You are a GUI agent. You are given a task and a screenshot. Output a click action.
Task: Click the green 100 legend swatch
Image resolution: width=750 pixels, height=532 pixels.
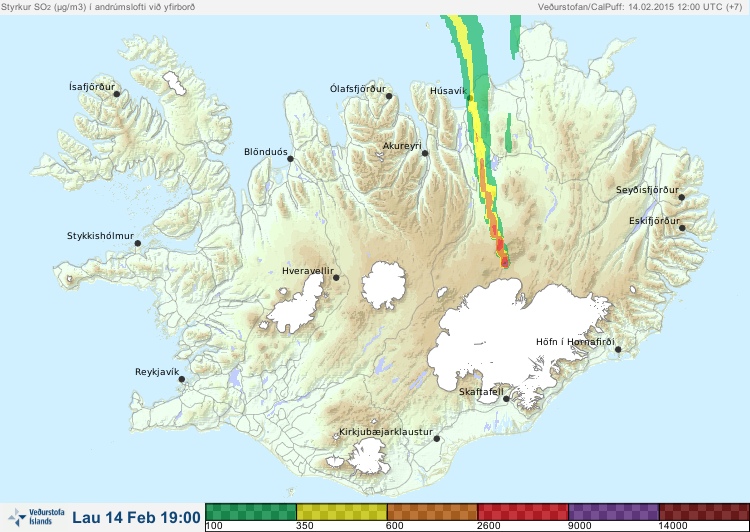coord(251,512)
